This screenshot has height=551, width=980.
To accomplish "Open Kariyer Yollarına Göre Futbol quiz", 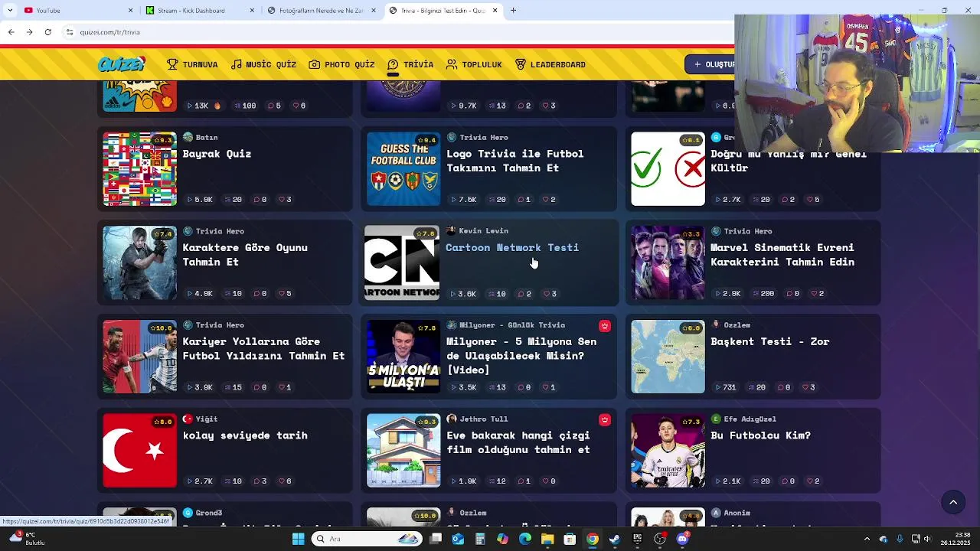I will pos(263,348).
